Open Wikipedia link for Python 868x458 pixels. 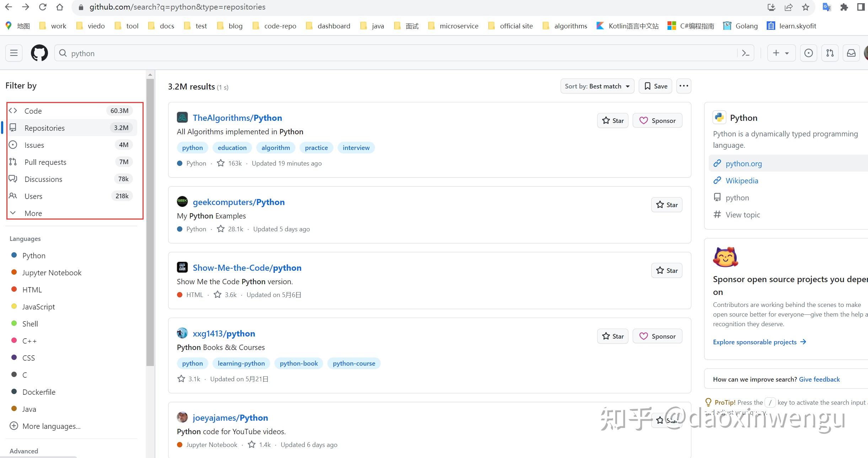pos(742,180)
